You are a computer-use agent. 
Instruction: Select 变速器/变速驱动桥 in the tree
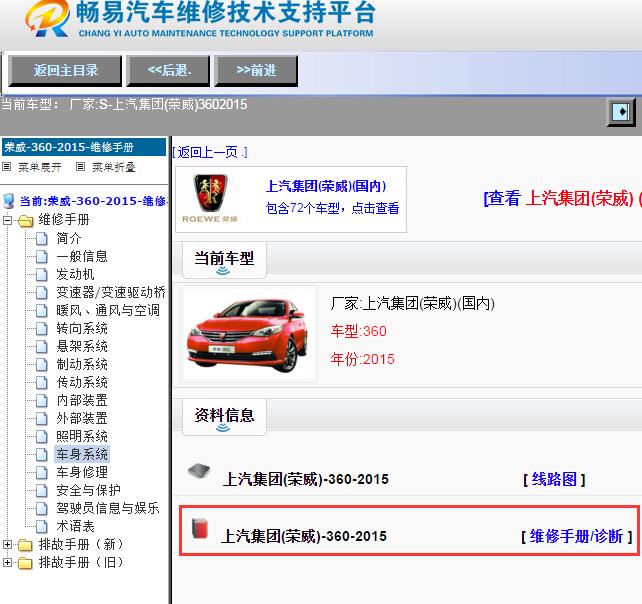(111, 292)
